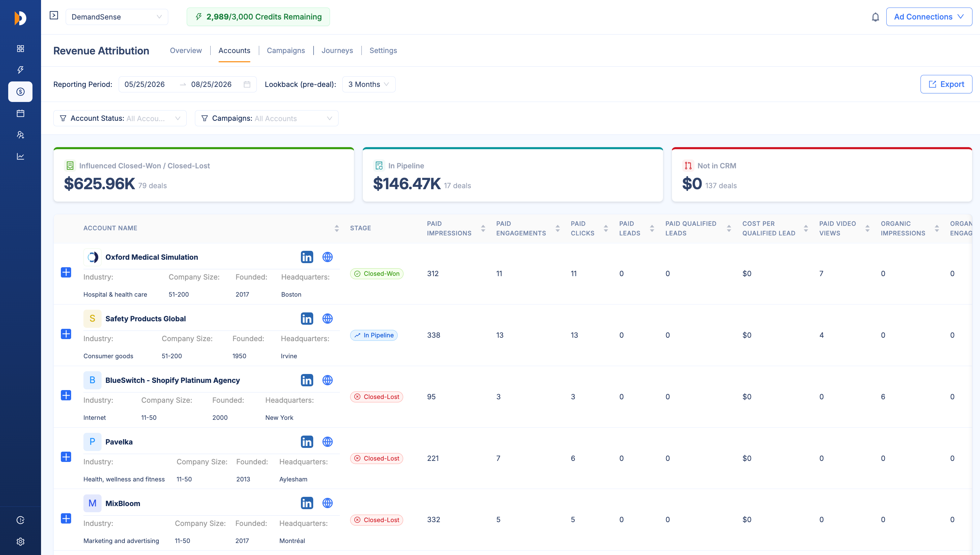980x555 pixels.
Task: Click the Export button
Action: (946, 84)
